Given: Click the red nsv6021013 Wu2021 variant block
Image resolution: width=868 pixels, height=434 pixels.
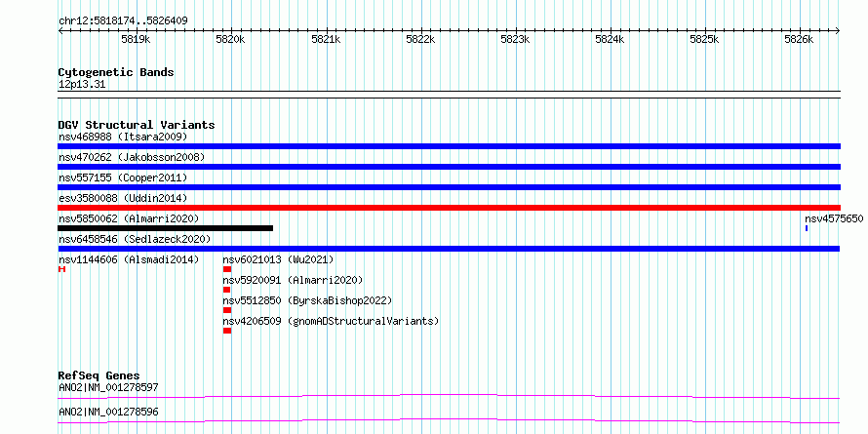Looking at the screenshot, I should [227, 269].
